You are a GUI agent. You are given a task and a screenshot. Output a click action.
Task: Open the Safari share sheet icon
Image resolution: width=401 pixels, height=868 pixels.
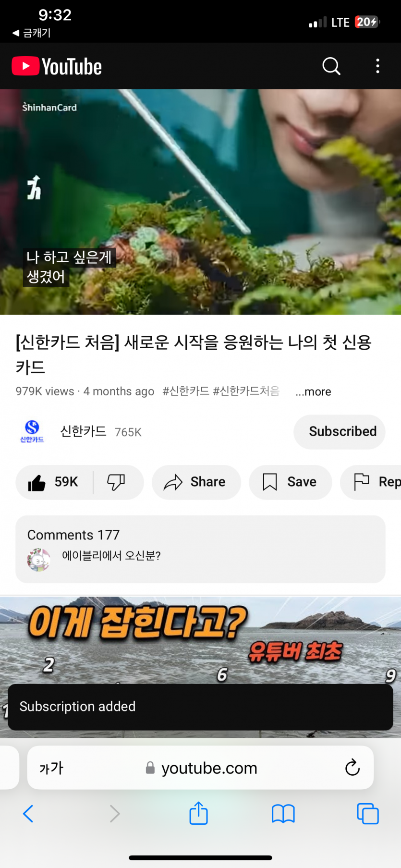(199, 813)
